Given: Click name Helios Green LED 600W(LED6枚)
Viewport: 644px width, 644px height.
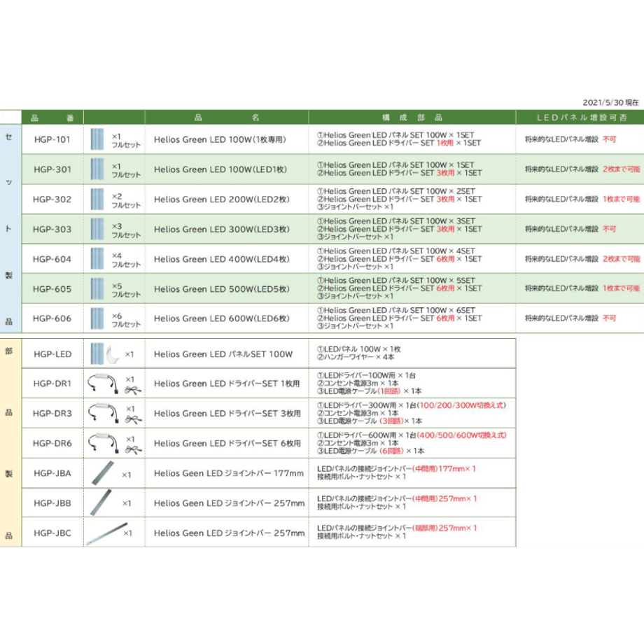Looking at the screenshot, I should pyautogui.click(x=222, y=318).
